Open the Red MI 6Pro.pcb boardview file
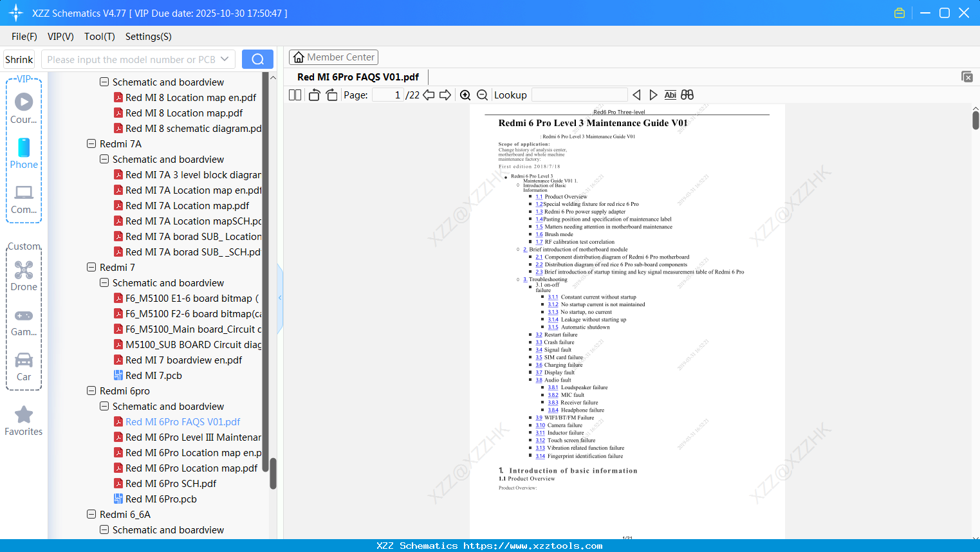 point(161,499)
